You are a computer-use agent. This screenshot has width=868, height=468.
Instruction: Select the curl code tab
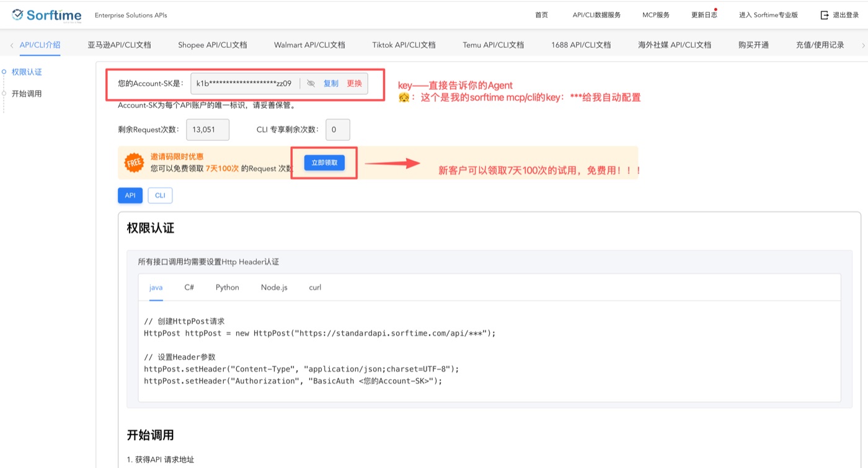coord(315,288)
